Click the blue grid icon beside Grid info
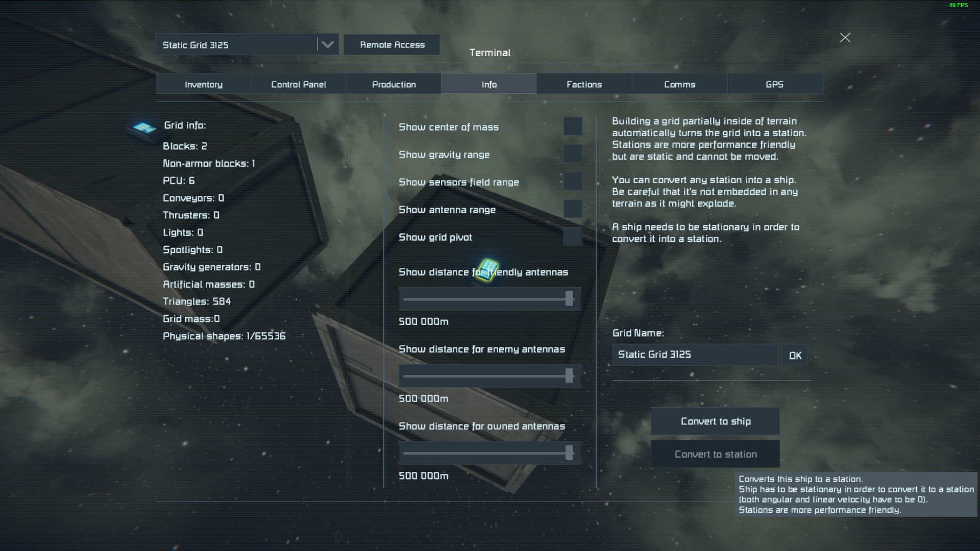Viewport: 980px width, 551px height. pos(144,128)
